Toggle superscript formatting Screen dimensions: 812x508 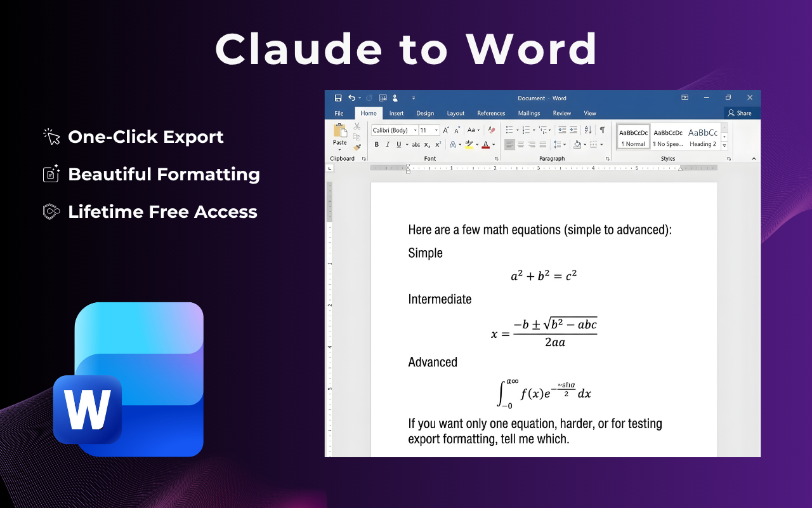click(x=438, y=145)
